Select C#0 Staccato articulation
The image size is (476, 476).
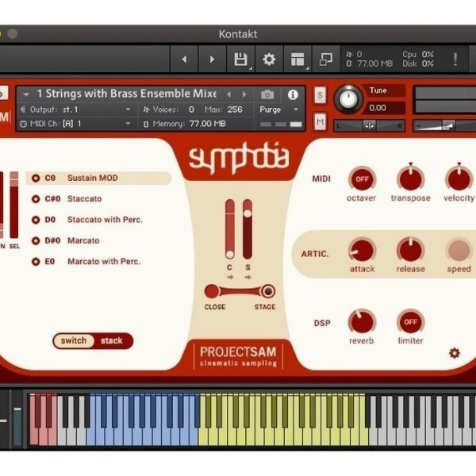coord(67,199)
